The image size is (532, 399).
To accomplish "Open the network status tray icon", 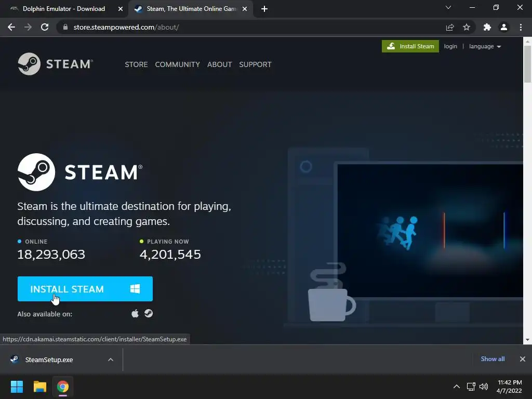I will tap(471, 387).
